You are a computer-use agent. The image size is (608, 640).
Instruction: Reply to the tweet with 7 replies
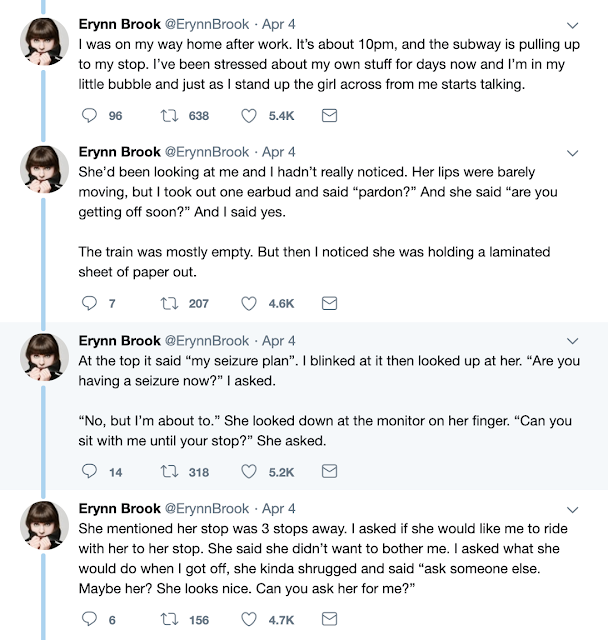(88, 303)
